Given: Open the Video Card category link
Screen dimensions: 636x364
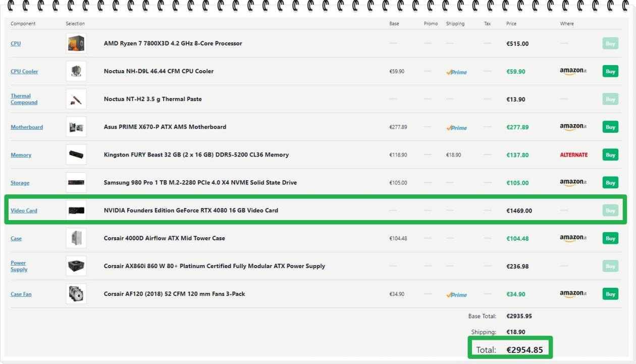Looking at the screenshot, I should coord(24,211).
